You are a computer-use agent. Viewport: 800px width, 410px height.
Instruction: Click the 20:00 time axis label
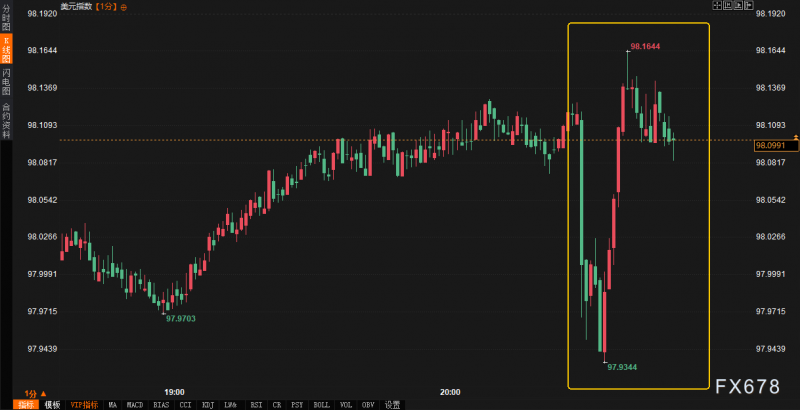(450, 392)
